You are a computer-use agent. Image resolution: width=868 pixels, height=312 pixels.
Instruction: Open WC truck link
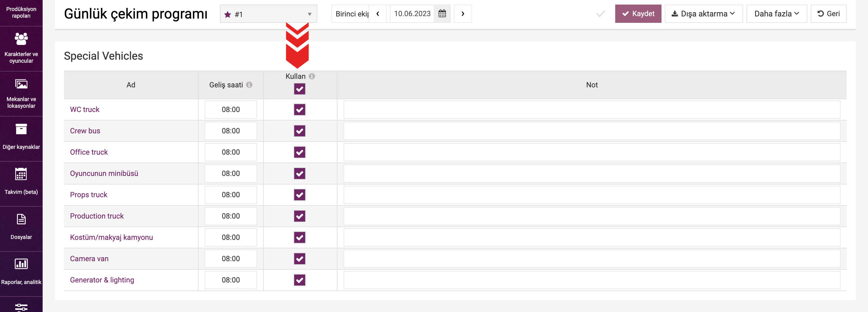85,110
